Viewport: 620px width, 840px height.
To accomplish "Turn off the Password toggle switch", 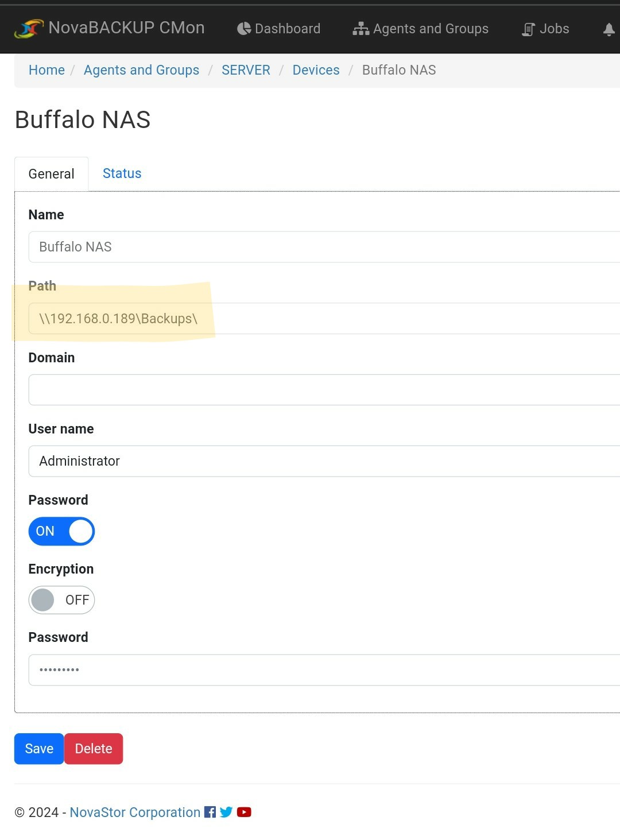I will [x=61, y=531].
